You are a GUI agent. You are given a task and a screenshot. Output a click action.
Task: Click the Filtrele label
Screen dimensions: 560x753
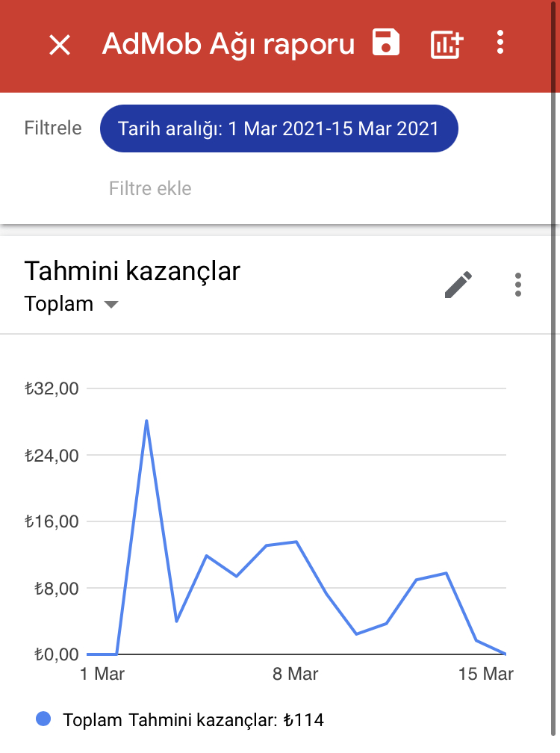coord(53,128)
